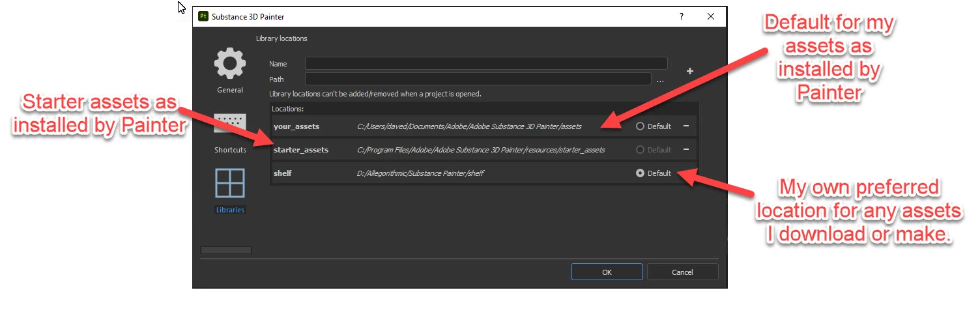Click the Library locations heading
Image resolution: width=980 pixels, height=316 pixels.
click(x=281, y=38)
